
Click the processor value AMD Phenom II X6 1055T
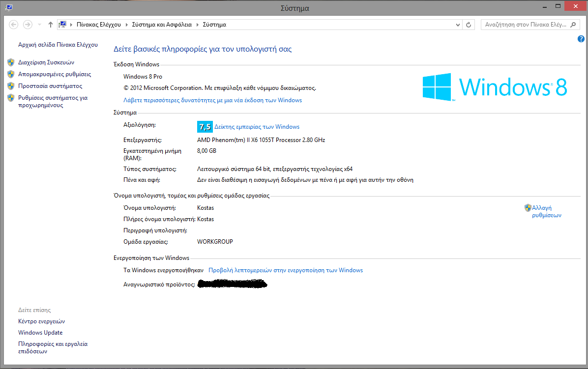(261, 140)
